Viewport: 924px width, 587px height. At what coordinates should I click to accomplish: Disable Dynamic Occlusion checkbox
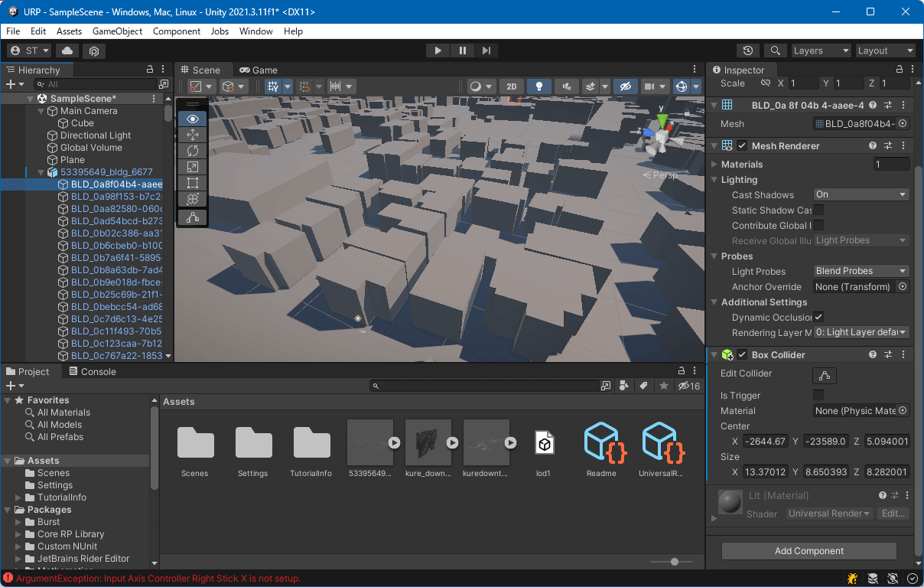pos(818,317)
